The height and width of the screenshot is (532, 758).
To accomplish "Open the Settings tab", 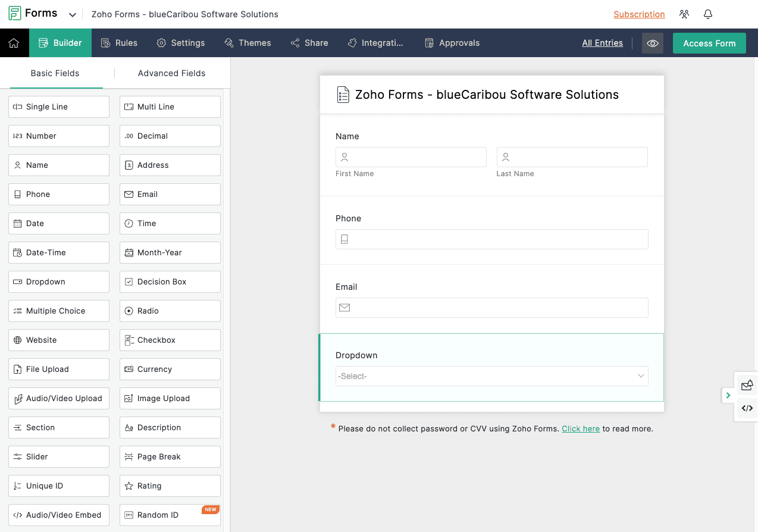I will [x=181, y=43].
